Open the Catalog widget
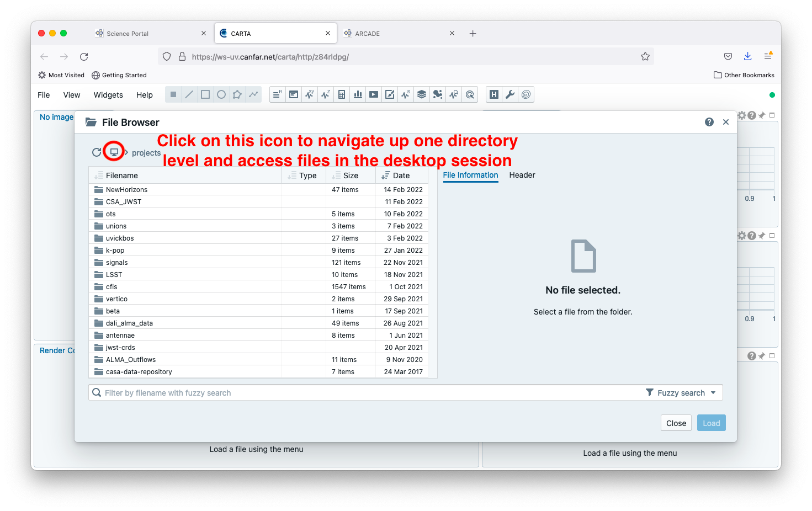 point(438,94)
